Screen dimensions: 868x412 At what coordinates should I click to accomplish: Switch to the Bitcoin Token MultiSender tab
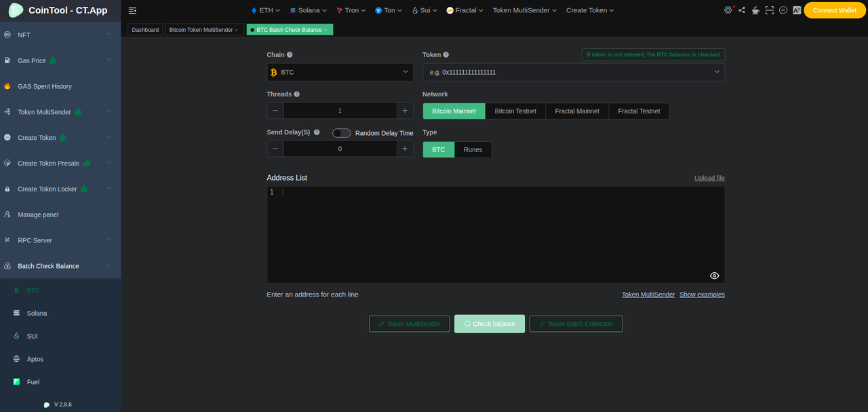[x=200, y=30]
